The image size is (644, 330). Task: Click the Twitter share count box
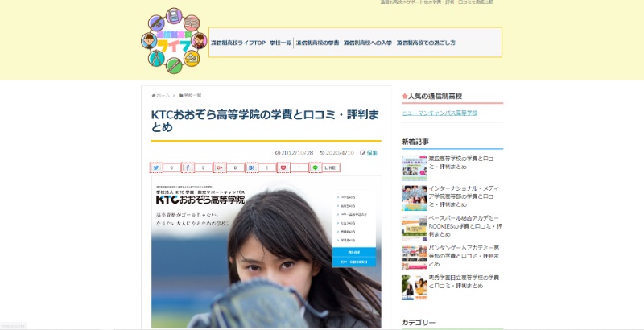click(171, 167)
